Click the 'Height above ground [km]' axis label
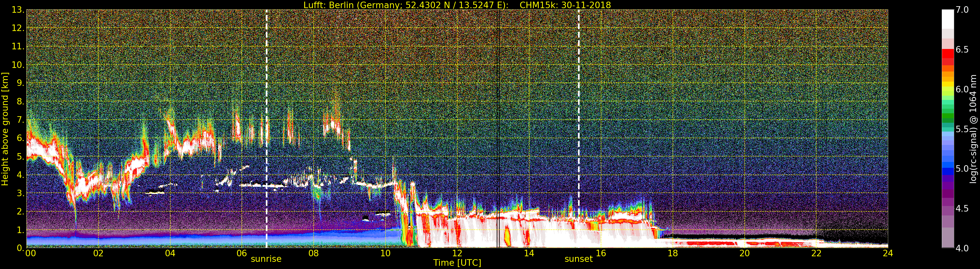This screenshot has height=269, width=980. click(x=5, y=129)
